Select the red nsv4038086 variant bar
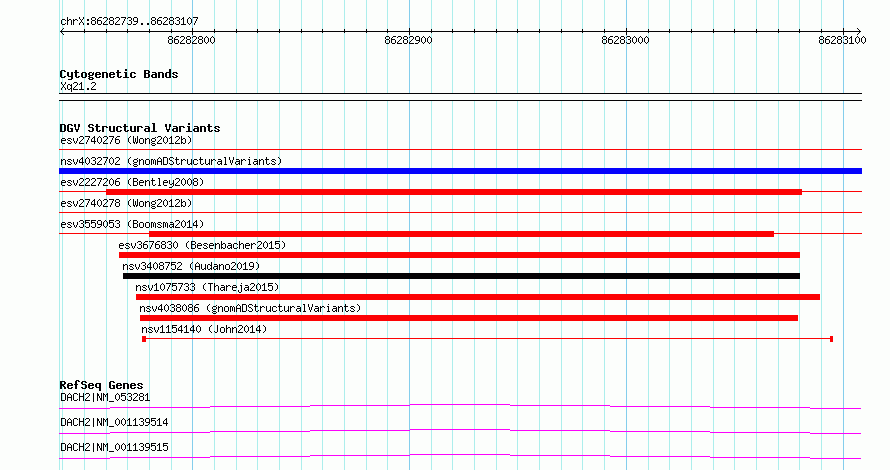Image resolution: width=890 pixels, height=470 pixels. tap(469, 318)
